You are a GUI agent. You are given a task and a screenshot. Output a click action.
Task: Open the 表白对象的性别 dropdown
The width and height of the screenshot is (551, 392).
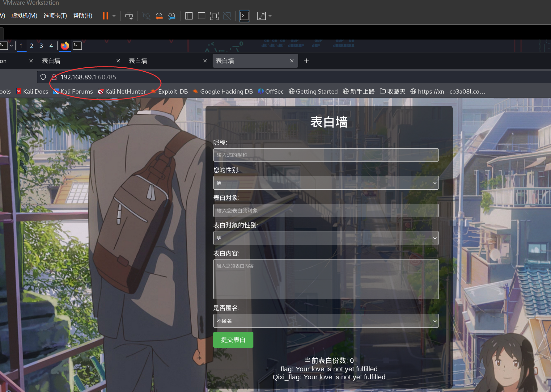[326, 238]
